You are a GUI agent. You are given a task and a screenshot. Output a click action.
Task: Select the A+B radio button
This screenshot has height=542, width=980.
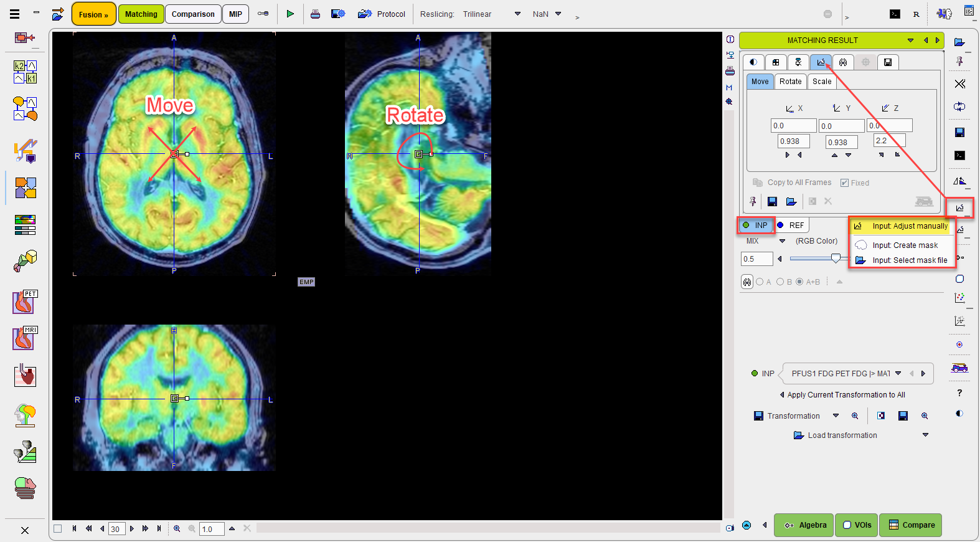coord(799,282)
